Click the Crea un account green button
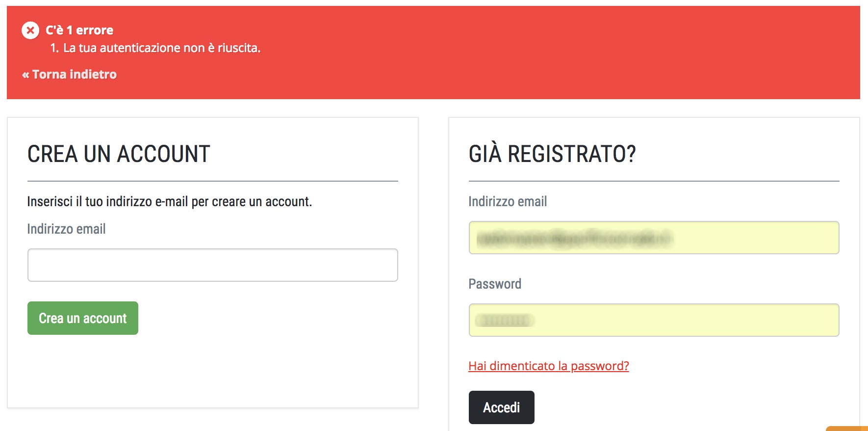Viewport: 868px width, 431px height. 82,318
